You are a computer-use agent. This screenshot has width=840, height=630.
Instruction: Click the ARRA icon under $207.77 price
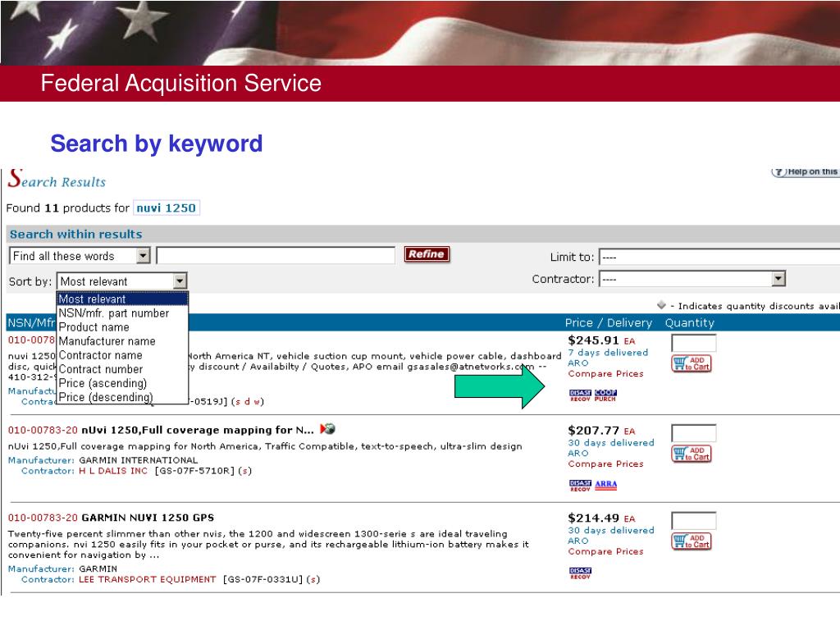606,485
